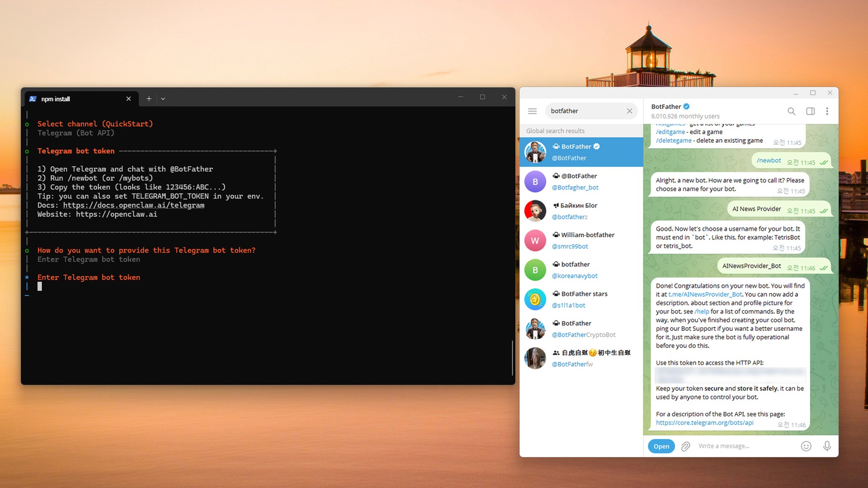
Task: Click the AINewsProvider_Bot sent message
Action: [774, 266]
